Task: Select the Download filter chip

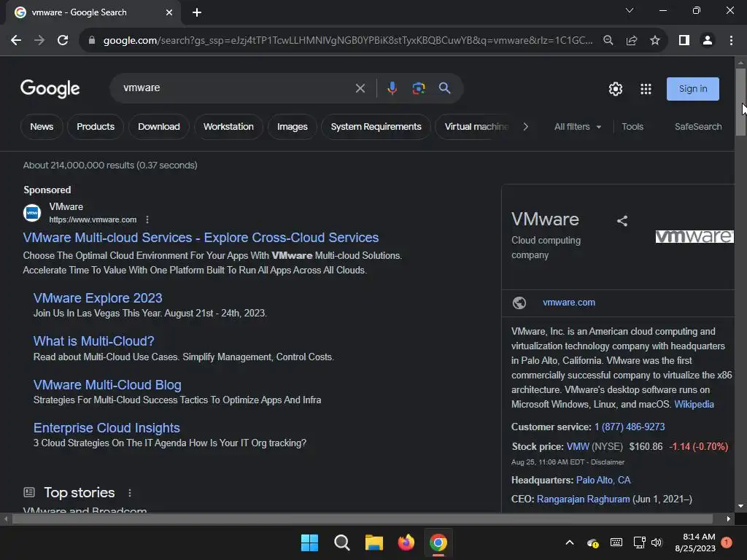Action: tap(158, 127)
